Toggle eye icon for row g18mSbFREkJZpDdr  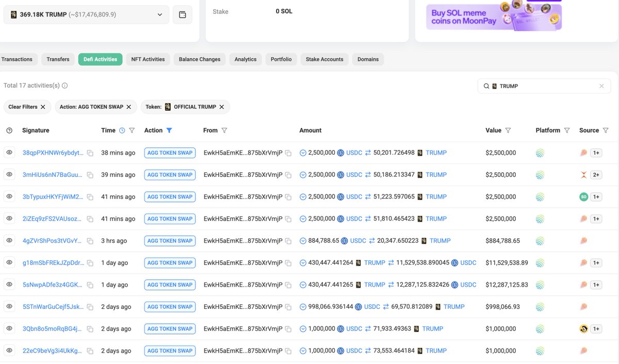pos(9,262)
